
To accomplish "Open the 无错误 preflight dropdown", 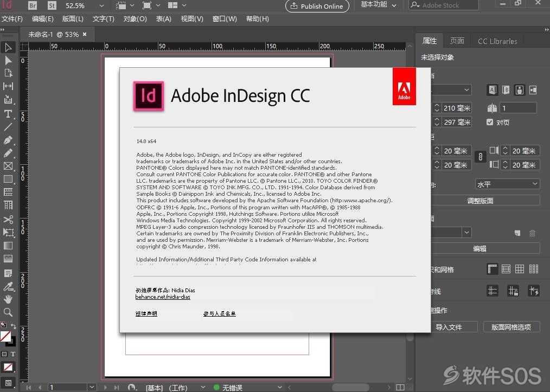I will point(279,387).
